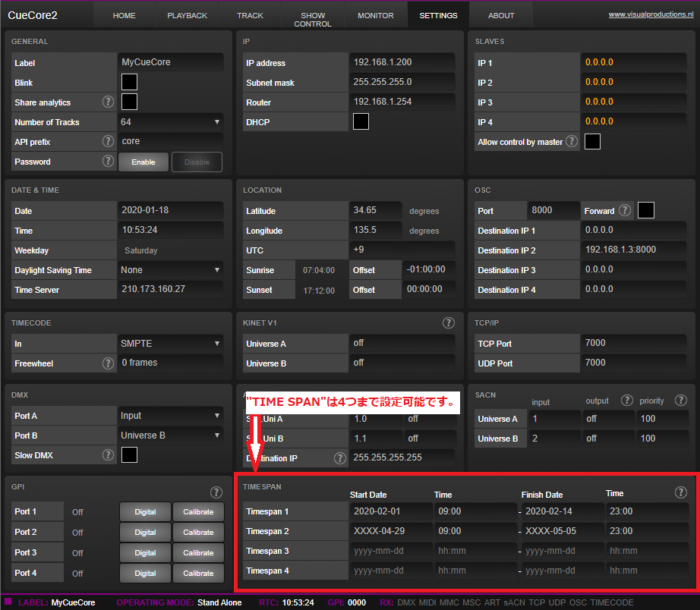Screen dimensions: 700x610
Task: Click OSC Port field 8000
Action: tap(553, 209)
